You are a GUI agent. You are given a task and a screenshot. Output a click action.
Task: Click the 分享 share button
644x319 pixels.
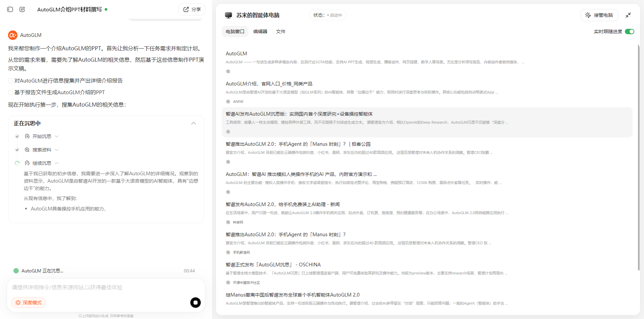(x=192, y=9)
